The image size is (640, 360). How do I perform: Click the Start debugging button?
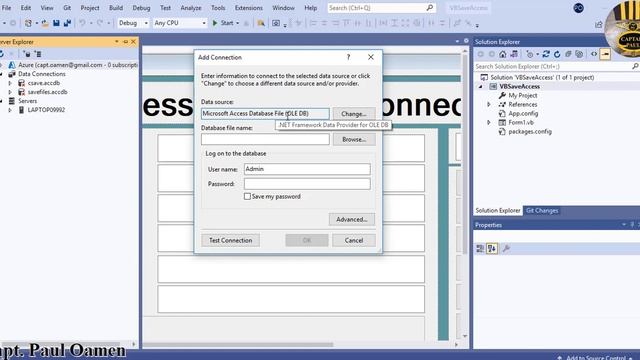pos(223,23)
